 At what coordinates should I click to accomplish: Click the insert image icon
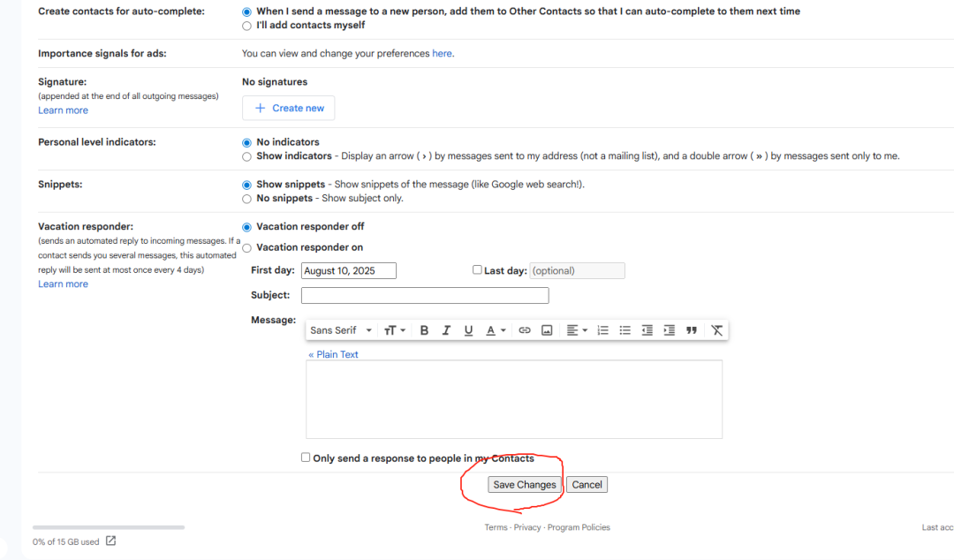point(547,330)
